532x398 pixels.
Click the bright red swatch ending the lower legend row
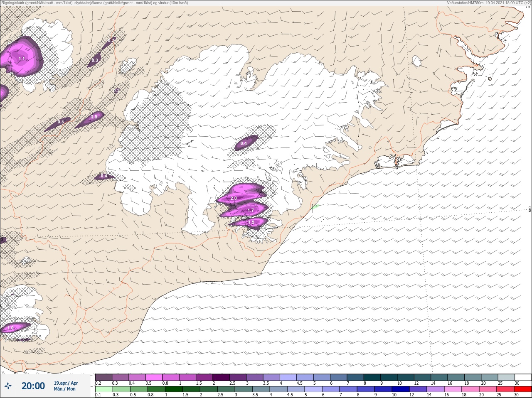522,389
